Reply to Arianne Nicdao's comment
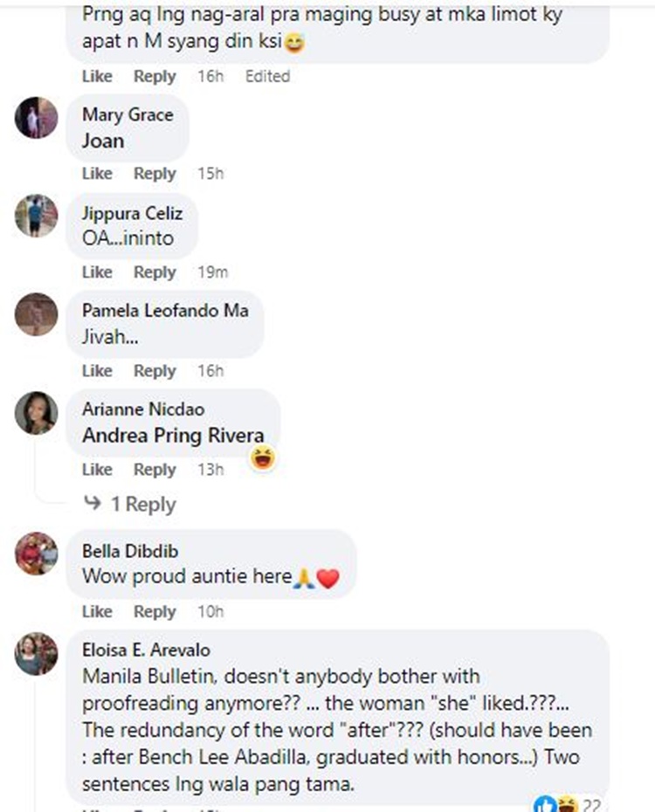Viewport: 655px width, 812px height. [x=155, y=470]
